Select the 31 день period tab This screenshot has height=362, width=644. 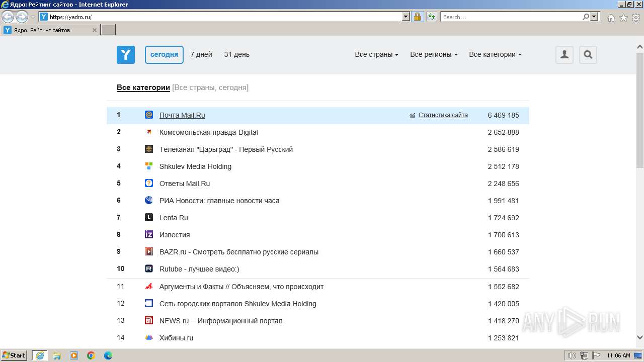tap(236, 54)
